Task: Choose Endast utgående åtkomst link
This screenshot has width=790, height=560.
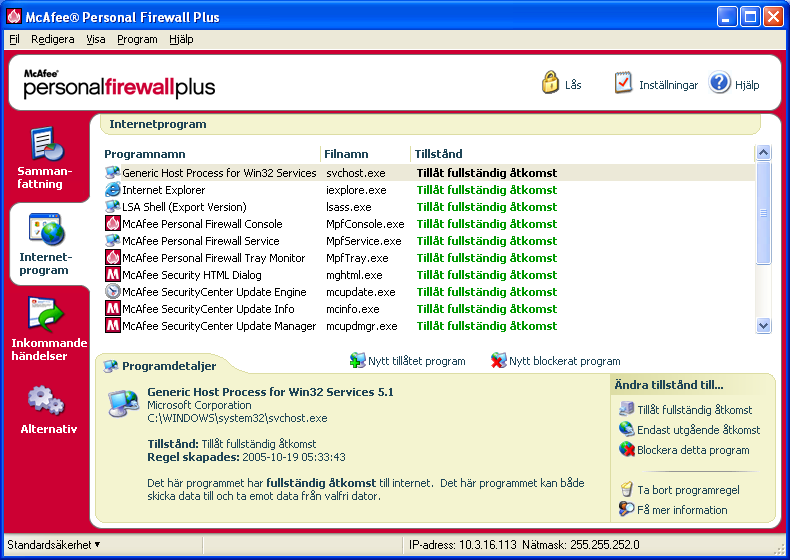Action: pos(698,430)
